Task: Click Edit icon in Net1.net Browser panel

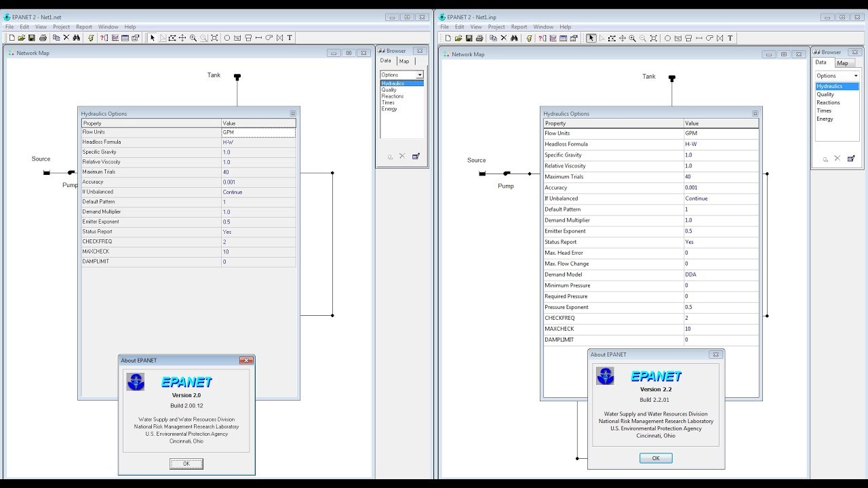Action: point(416,156)
